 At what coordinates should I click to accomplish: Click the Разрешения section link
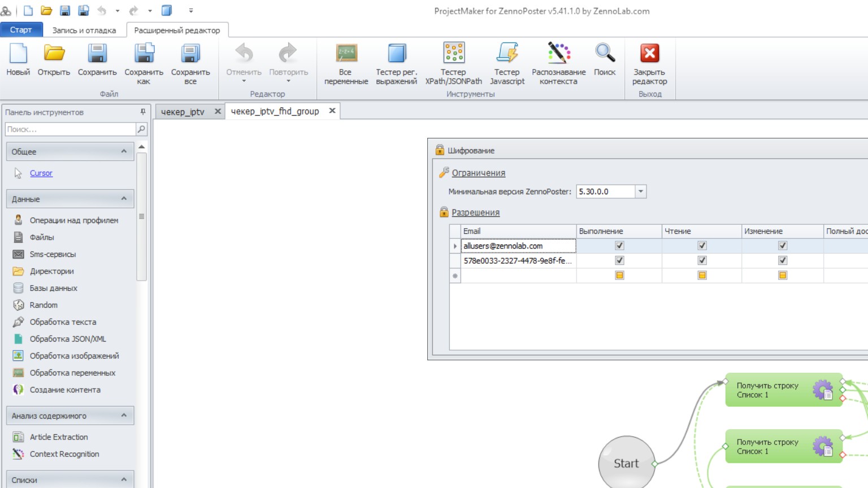(476, 212)
